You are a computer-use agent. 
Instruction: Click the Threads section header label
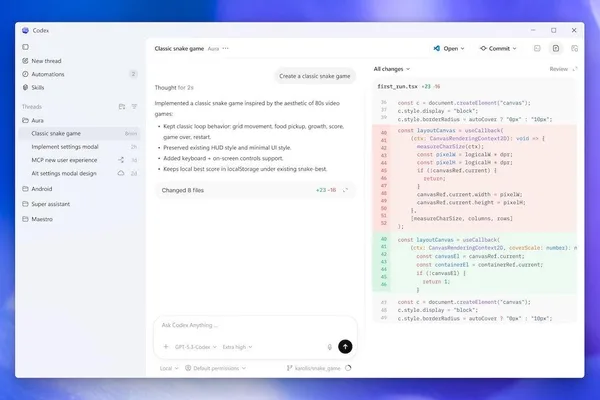32,107
